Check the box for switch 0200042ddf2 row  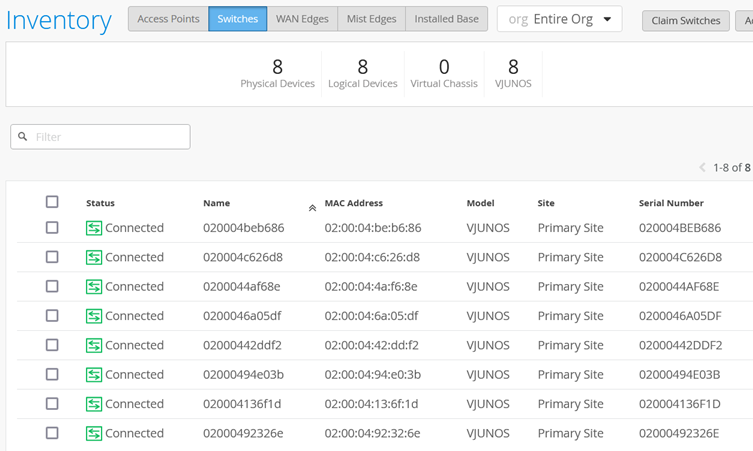[x=52, y=345]
